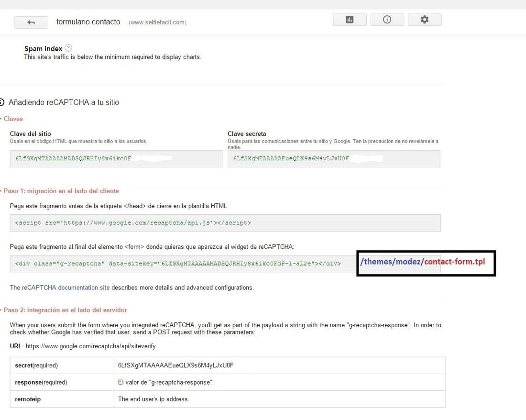Open The reCAPTCHA documentation site link
Image resolution: width=526 pixels, height=420 pixels.
60,287
